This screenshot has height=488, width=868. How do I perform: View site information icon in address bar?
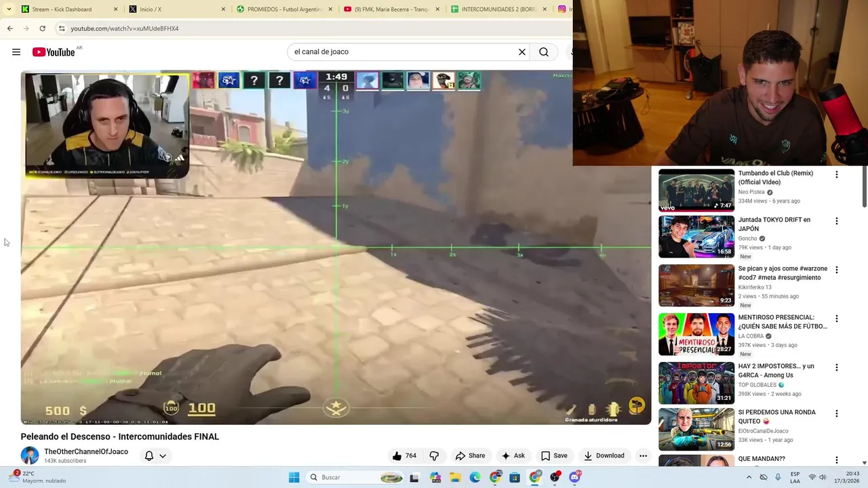pyautogui.click(x=62, y=28)
